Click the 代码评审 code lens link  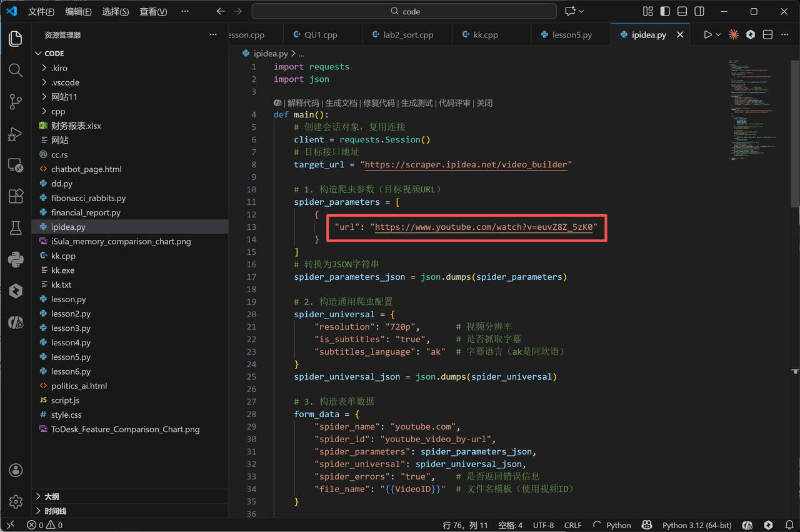(454, 103)
